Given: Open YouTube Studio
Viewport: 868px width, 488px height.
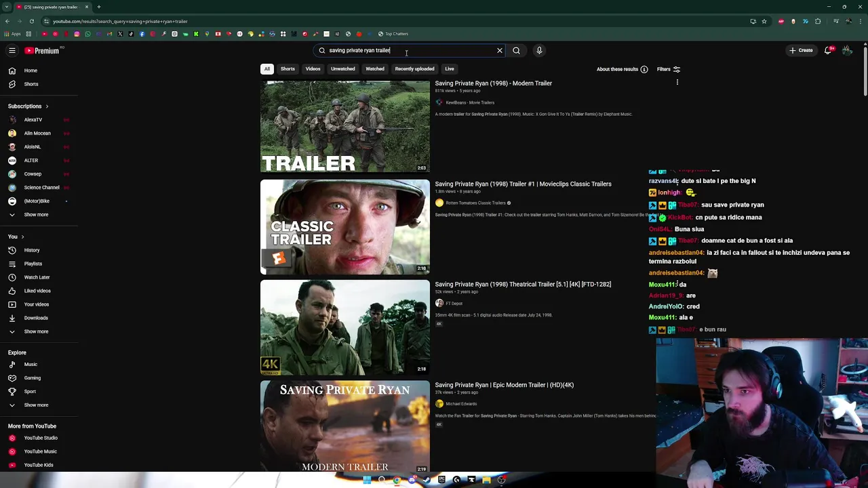Looking at the screenshot, I should click(39, 438).
